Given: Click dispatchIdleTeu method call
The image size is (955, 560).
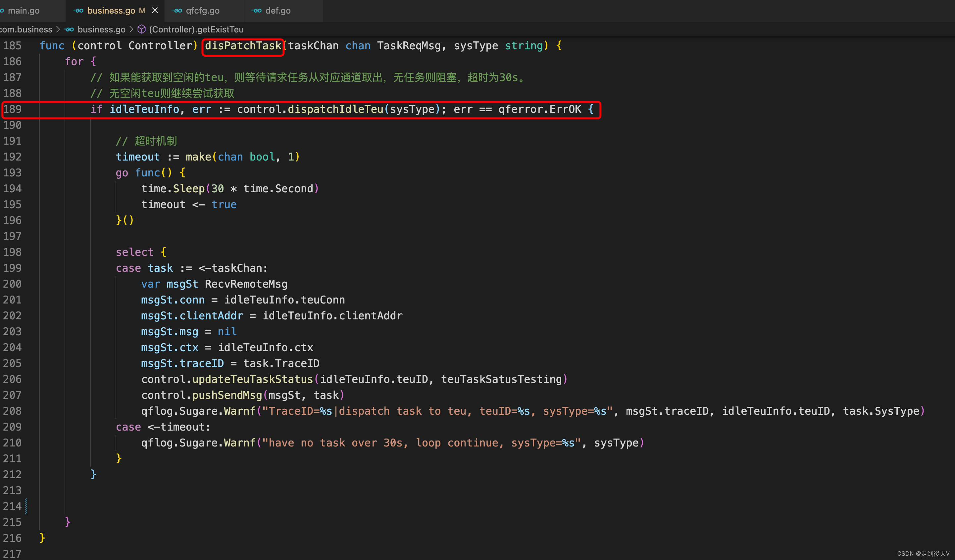Looking at the screenshot, I should [x=335, y=110].
